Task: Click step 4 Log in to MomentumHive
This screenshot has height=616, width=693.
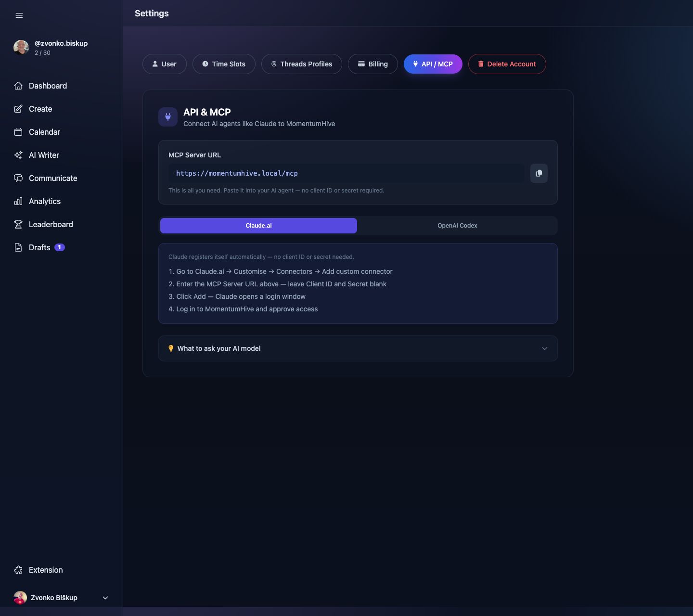Action: click(243, 309)
